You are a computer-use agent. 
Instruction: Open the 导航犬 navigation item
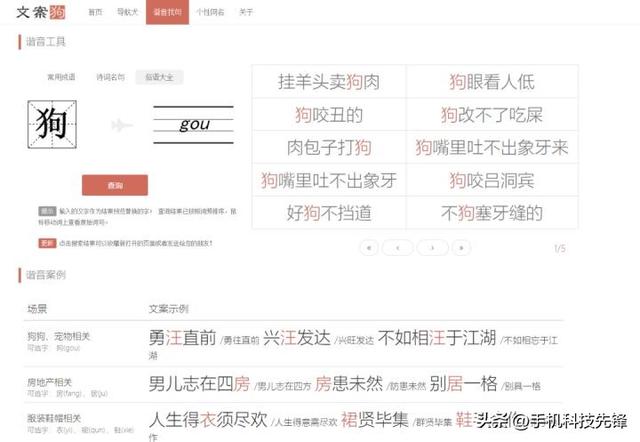pos(127,12)
